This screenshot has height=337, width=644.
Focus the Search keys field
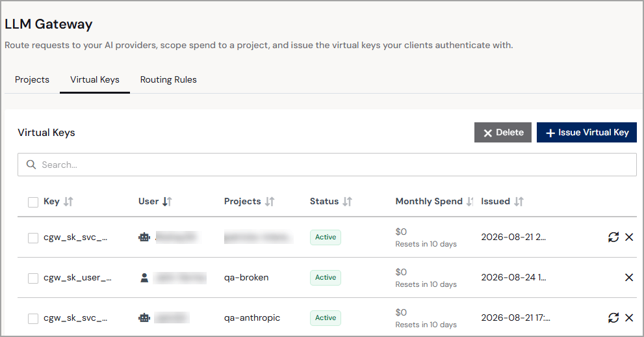[x=327, y=165]
